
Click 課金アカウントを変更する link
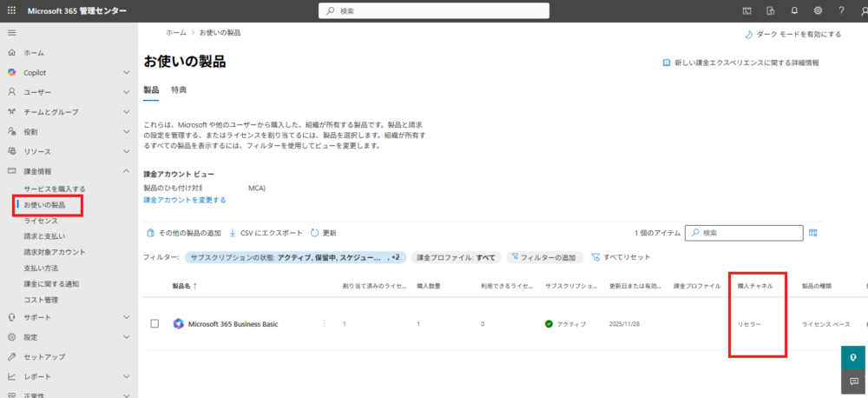coord(185,200)
